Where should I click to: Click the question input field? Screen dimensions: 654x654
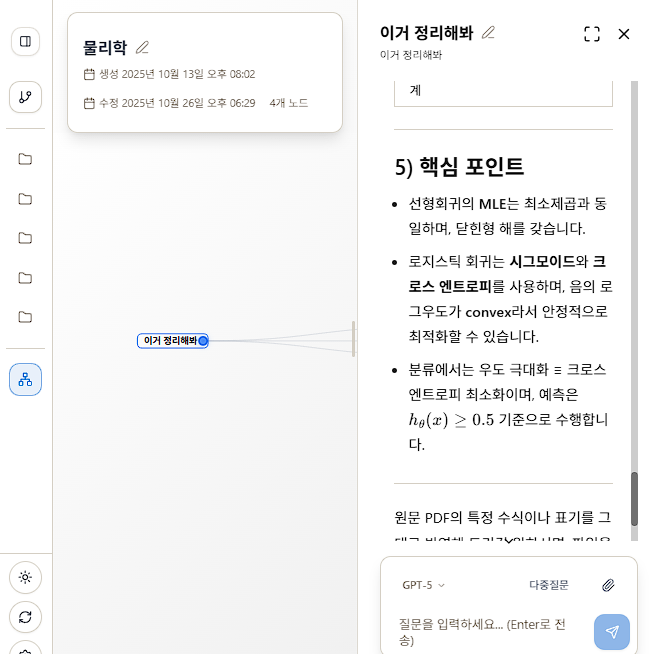point(488,631)
